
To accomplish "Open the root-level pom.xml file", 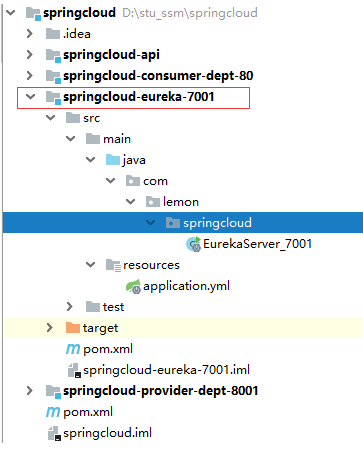I will coord(88,412).
